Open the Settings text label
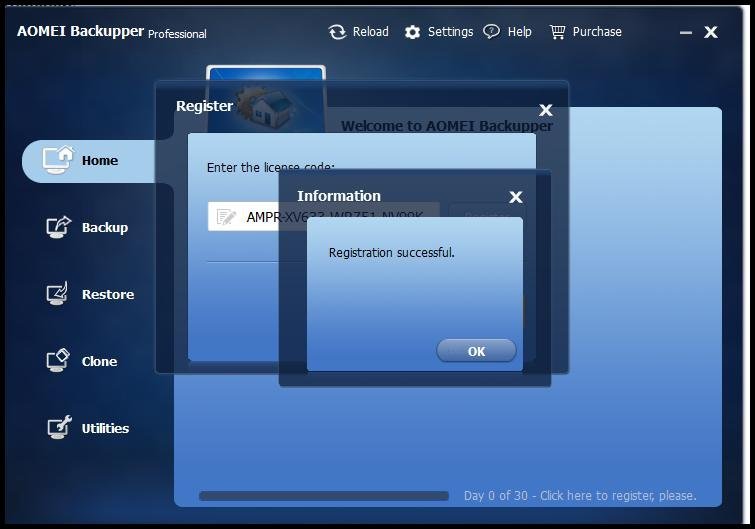Screen dimensions: 755x529 [x=450, y=32]
